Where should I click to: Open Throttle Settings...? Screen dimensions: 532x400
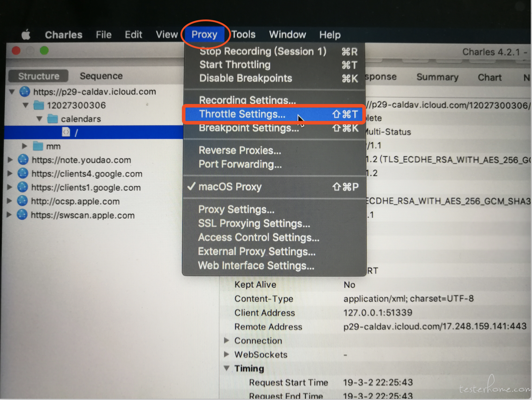274,114
